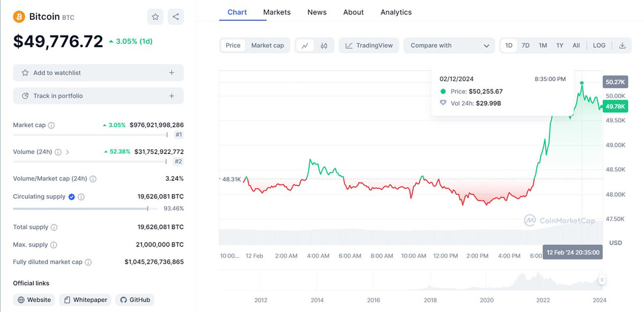This screenshot has width=644, height=312.
Task: Click the TradingView button
Action: [x=369, y=46]
